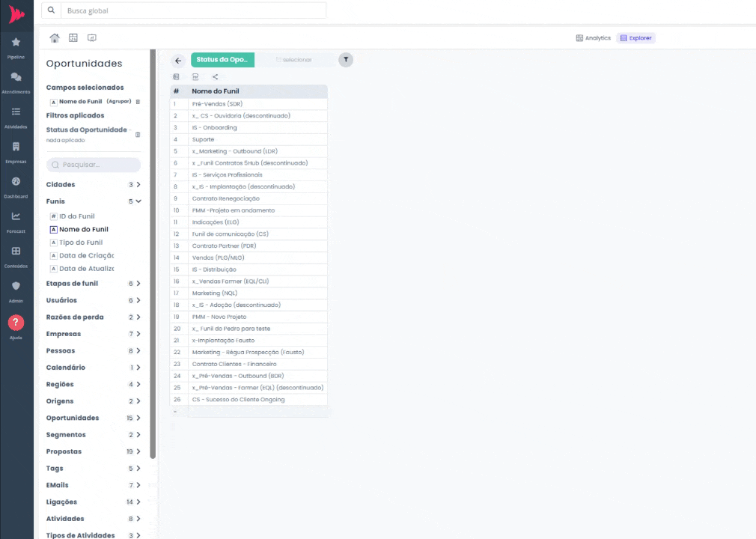
Task: Click the share icon above the table
Action: click(x=215, y=76)
